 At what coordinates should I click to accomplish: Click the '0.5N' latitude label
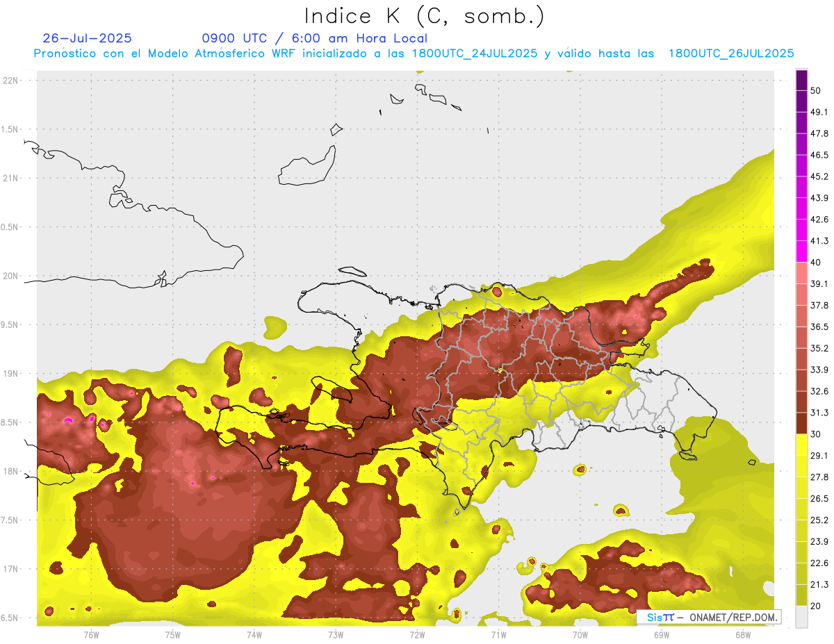pos(10,227)
